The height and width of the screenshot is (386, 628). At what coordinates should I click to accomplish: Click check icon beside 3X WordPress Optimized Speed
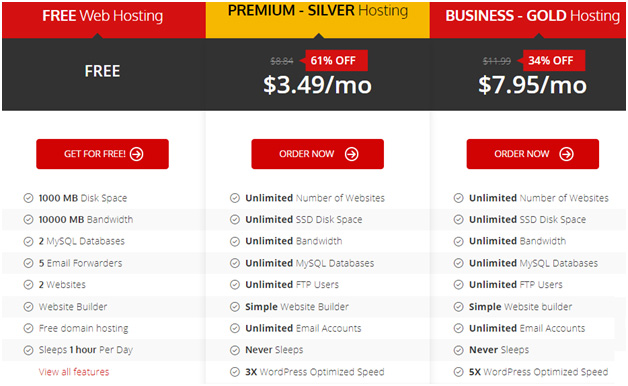click(x=235, y=372)
